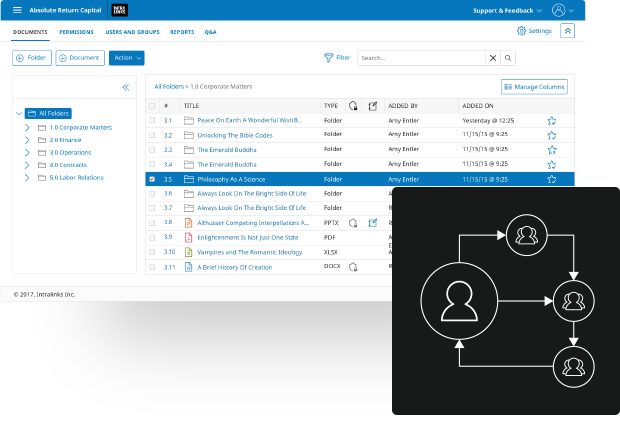Open the Support & Feedback dropdown
This screenshot has height=440, width=620.
point(507,11)
